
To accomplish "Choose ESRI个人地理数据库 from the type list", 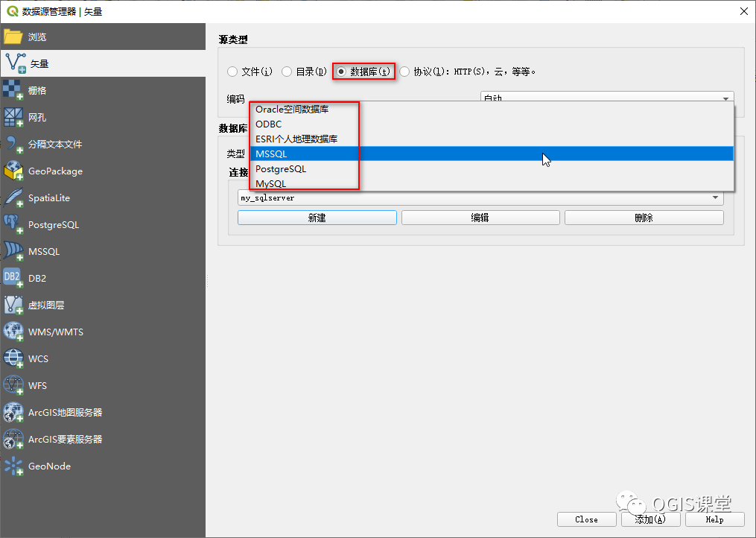I will click(492, 139).
